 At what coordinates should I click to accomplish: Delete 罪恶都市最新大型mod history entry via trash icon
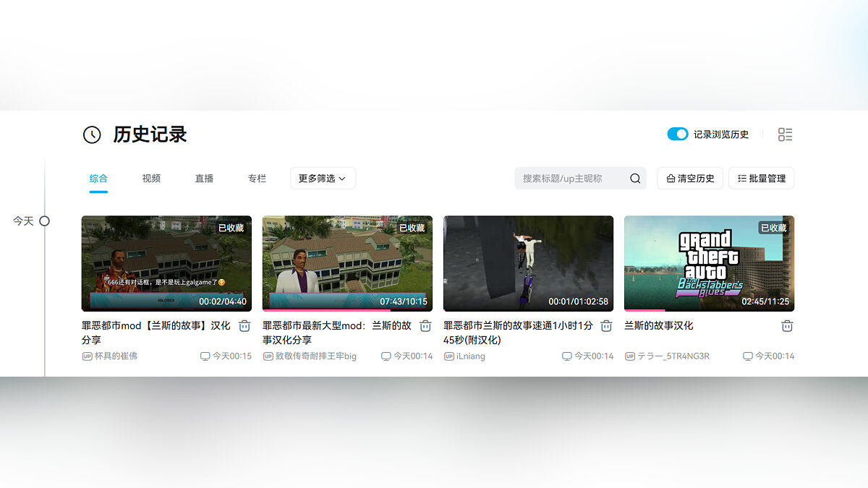tap(425, 326)
